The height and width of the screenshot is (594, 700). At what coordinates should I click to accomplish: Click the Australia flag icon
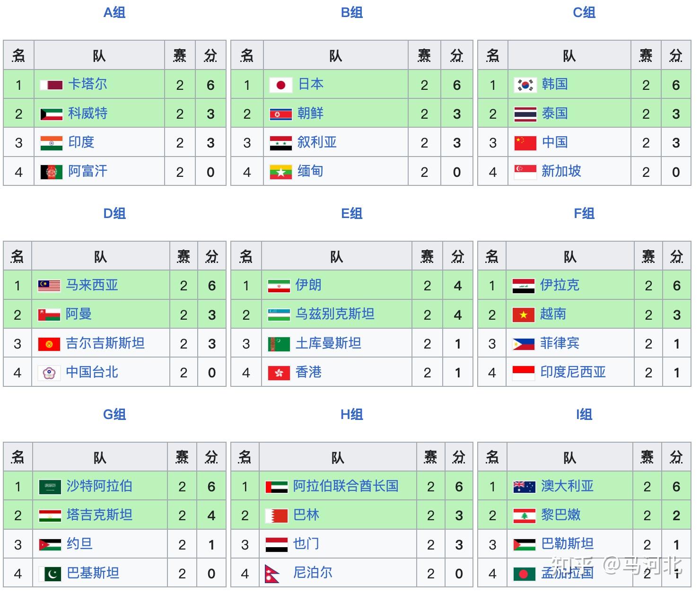pos(525,487)
